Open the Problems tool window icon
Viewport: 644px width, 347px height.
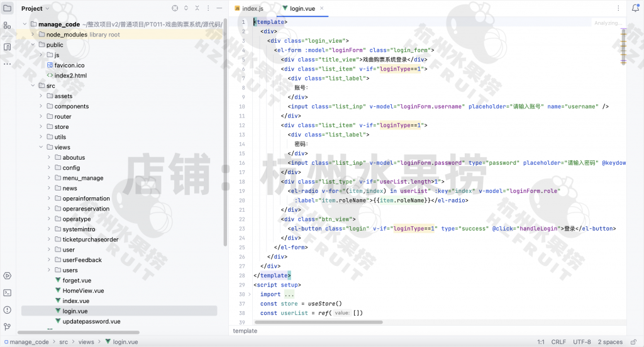7,309
